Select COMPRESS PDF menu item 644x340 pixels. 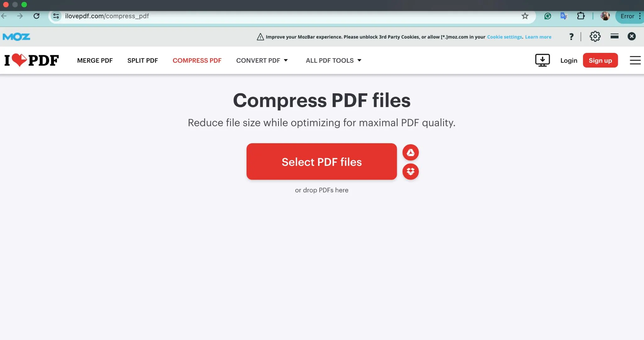[197, 60]
